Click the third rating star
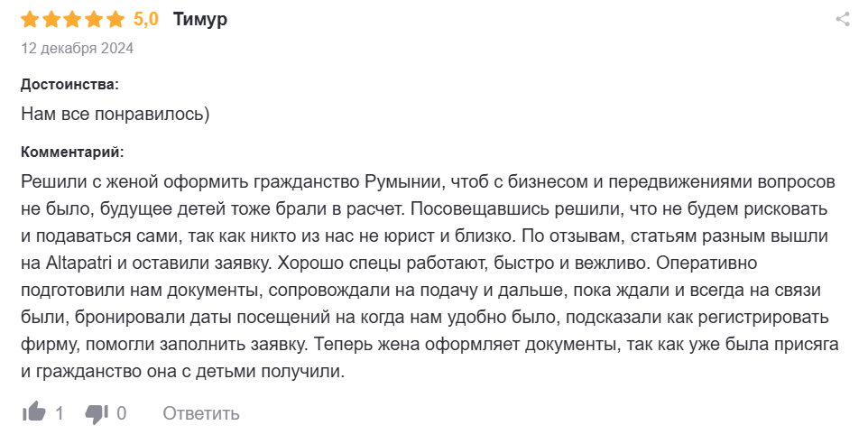Viewport: 868px width, 444px height. 73,19
